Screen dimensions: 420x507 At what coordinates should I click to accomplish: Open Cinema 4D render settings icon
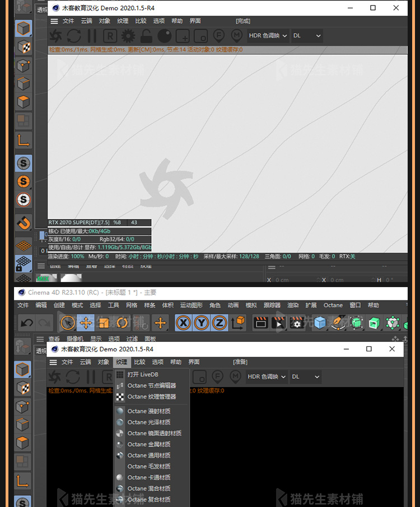click(297, 322)
